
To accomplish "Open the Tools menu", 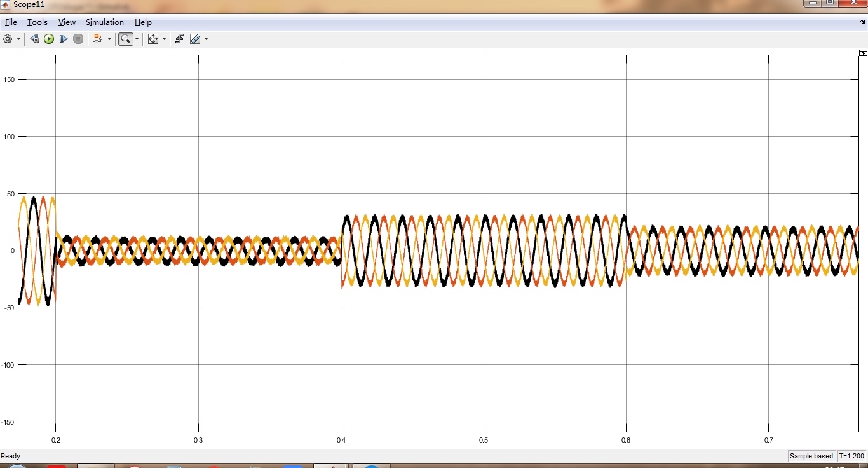I will point(37,22).
